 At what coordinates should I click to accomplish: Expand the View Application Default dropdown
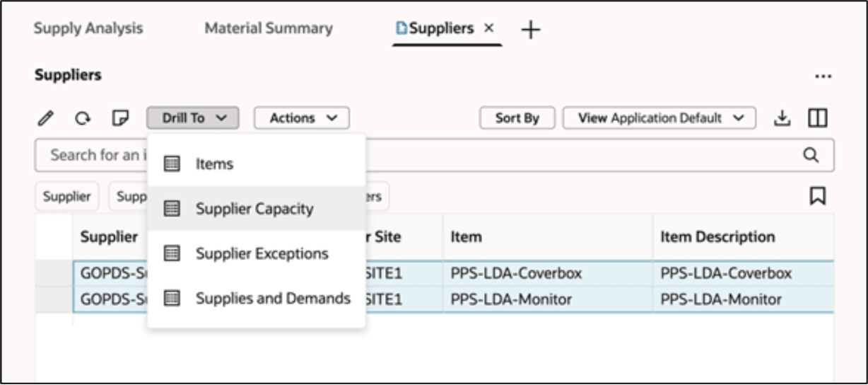(x=659, y=118)
